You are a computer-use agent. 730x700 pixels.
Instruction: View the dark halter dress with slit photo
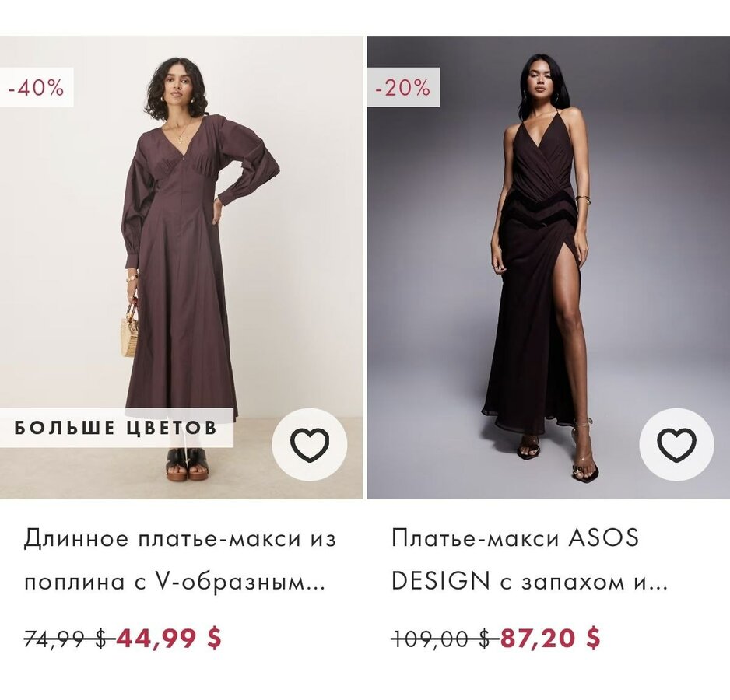[545, 257]
